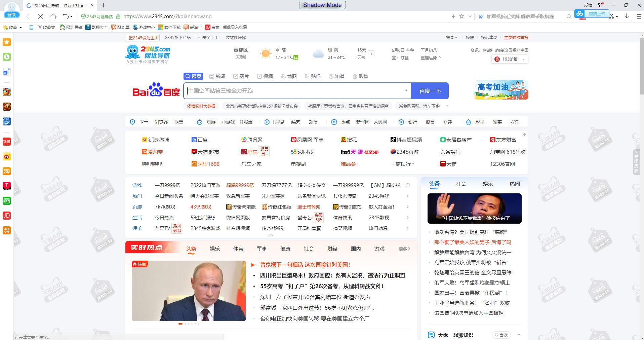
Task: Click the browser Home button
Action: [x=53, y=16]
